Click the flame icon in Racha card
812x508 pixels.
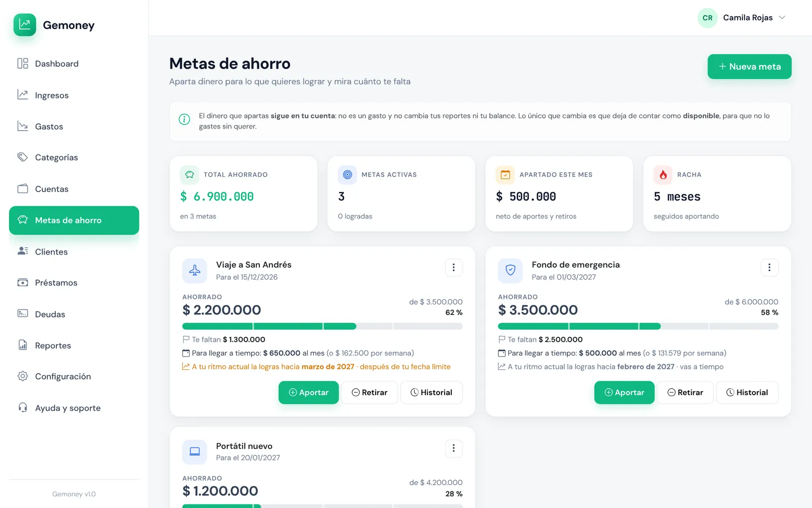click(x=663, y=175)
